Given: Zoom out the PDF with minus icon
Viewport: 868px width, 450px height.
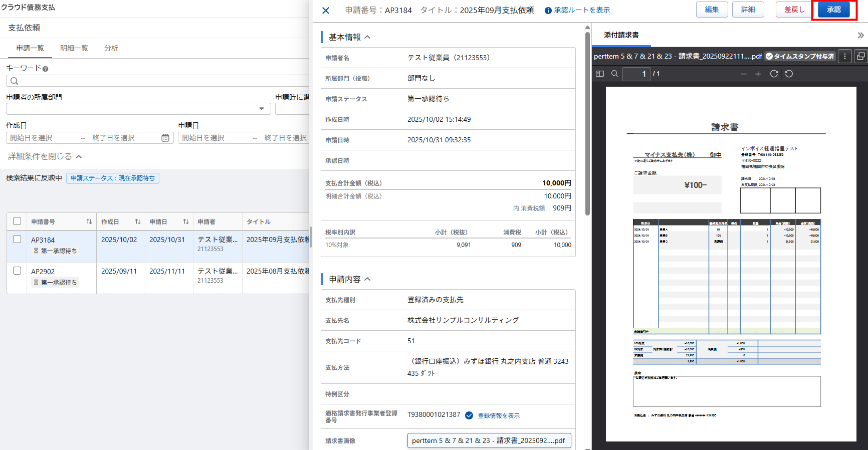Looking at the screenshot, I should (744, 74).
